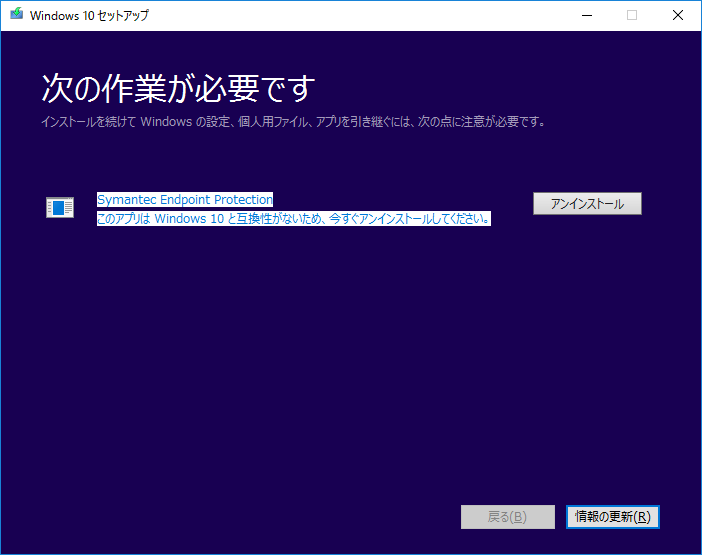This screenshot has width=702, height=555.
Task: Click the disabled 戻る(B) button
Action: pos(508,517)
